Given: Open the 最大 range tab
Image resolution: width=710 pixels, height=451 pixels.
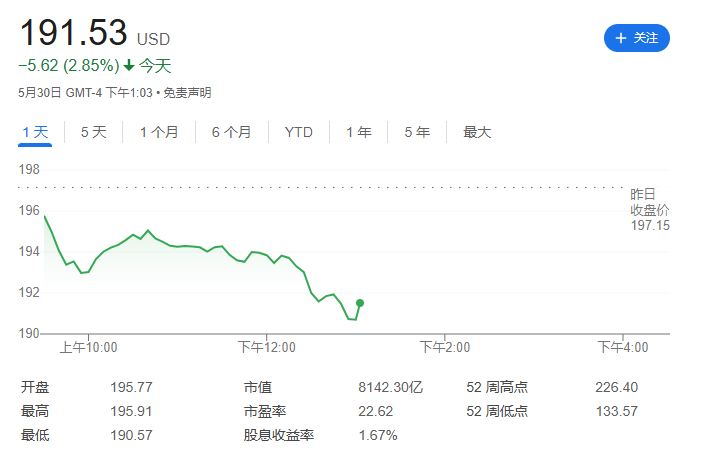Looking at the screenshot, I should [477, 132].
